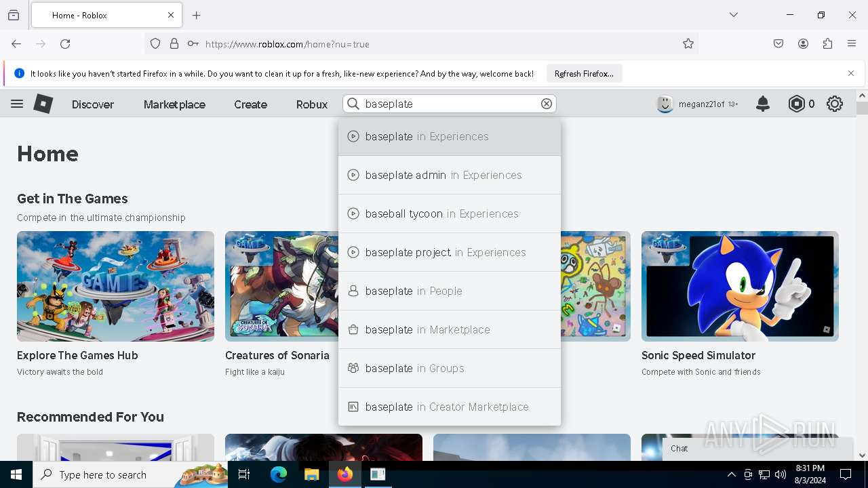Open the Firefox tracking protection shield
This screenshot has width=868, height=488.
155,44
